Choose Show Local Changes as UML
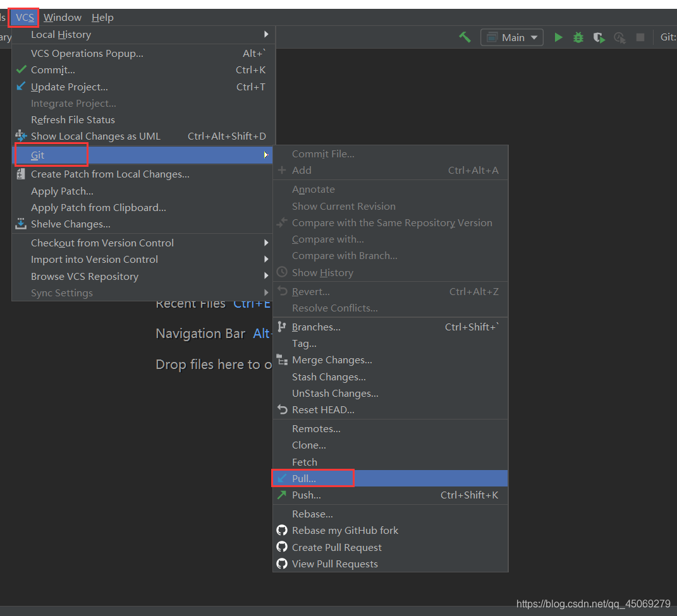The width and height of the screenshot is (677, 616). [143, 136]
